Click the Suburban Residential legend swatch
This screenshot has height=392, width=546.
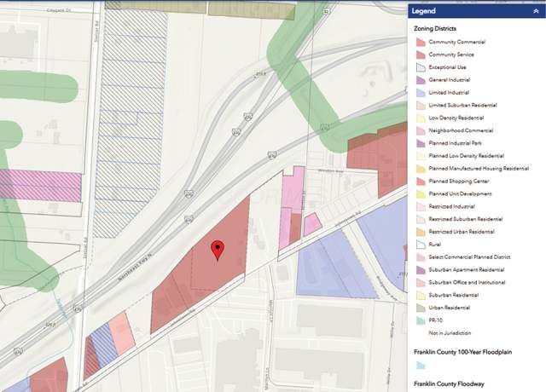click(421, 295)
